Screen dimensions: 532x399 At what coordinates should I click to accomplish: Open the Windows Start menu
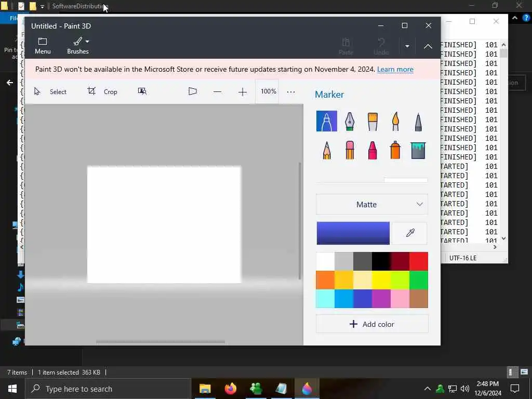(x=12, y=389)
